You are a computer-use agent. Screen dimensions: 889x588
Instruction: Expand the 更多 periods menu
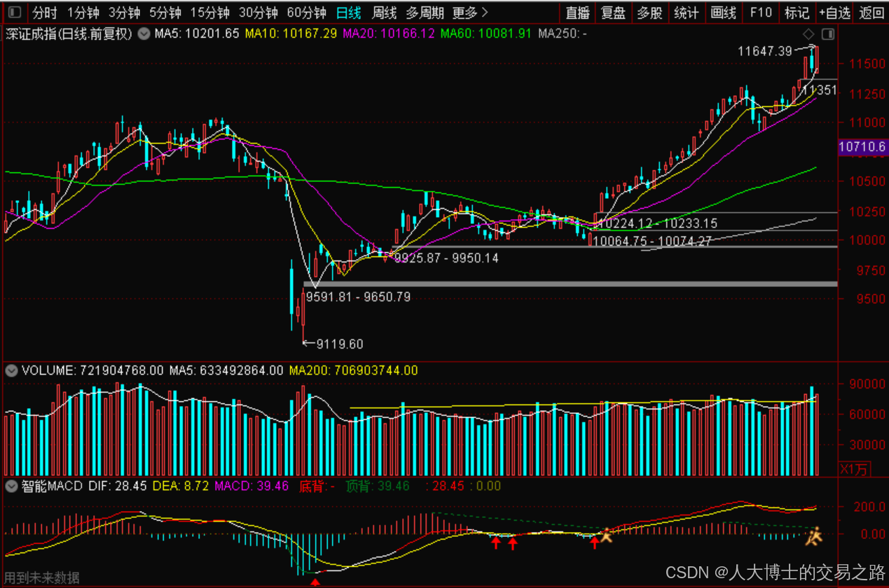(470, 13)
